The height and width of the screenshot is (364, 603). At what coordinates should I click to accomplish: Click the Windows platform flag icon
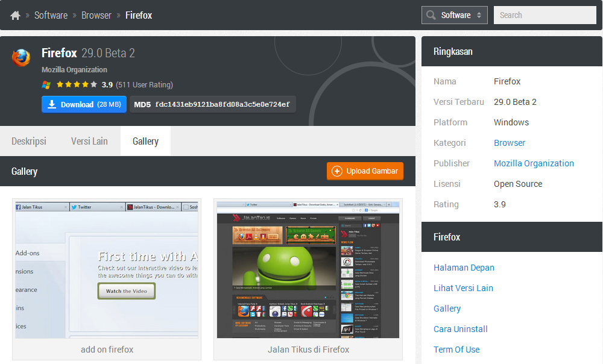click(46, 84)
